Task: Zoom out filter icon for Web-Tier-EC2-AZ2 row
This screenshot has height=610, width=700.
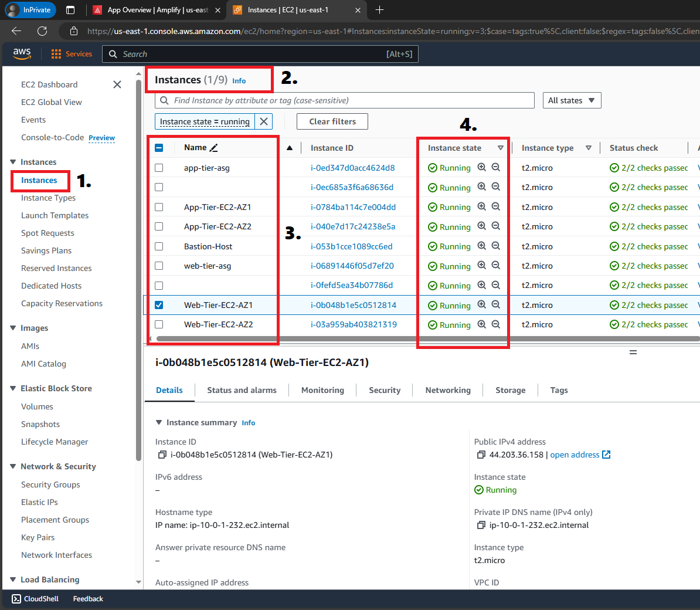Action: coord(496,324)
